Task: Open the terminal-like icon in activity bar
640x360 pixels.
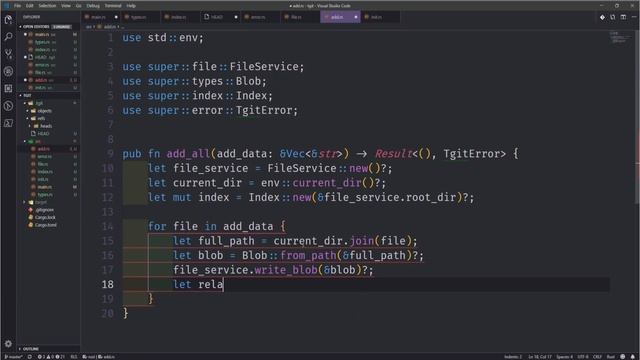Action: [8, 123]
